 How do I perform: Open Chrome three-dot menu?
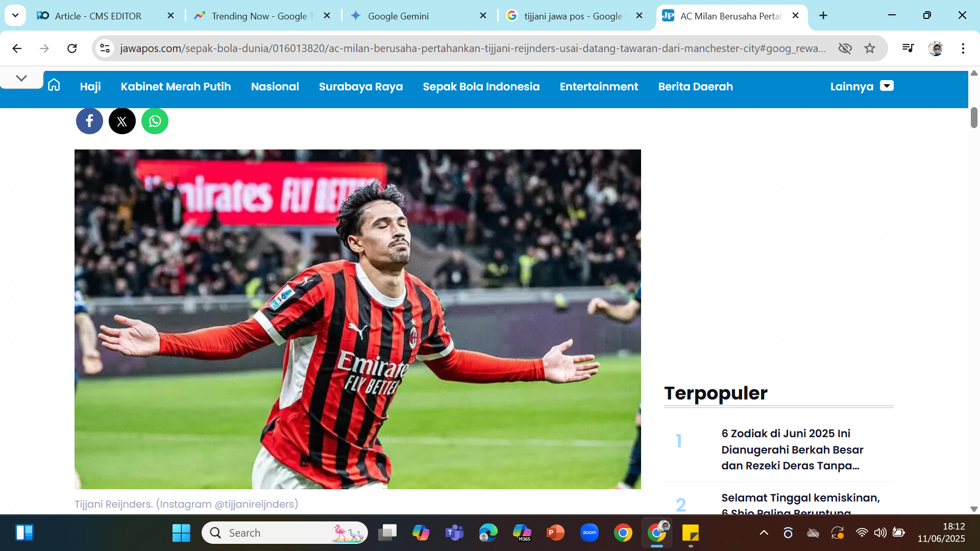click(x=963, y=48)
